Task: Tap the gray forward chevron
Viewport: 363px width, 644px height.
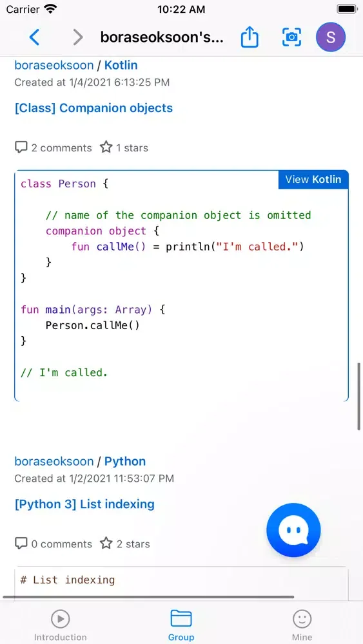Action: click(x=77, y=37)
